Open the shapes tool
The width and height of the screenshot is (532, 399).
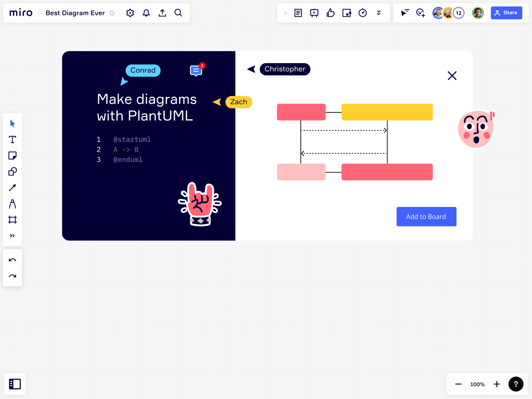tap(12, 172)
